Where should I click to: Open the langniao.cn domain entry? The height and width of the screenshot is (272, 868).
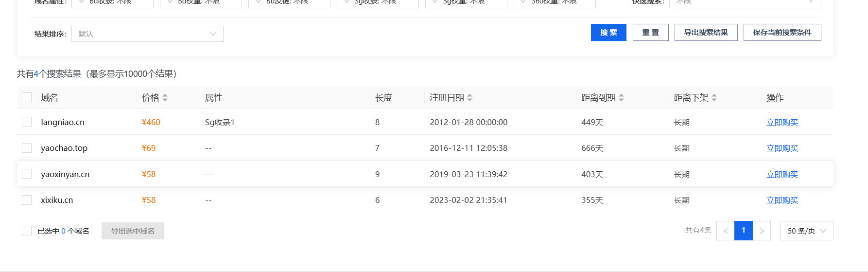pyautogui.click(x=63, y=122)
